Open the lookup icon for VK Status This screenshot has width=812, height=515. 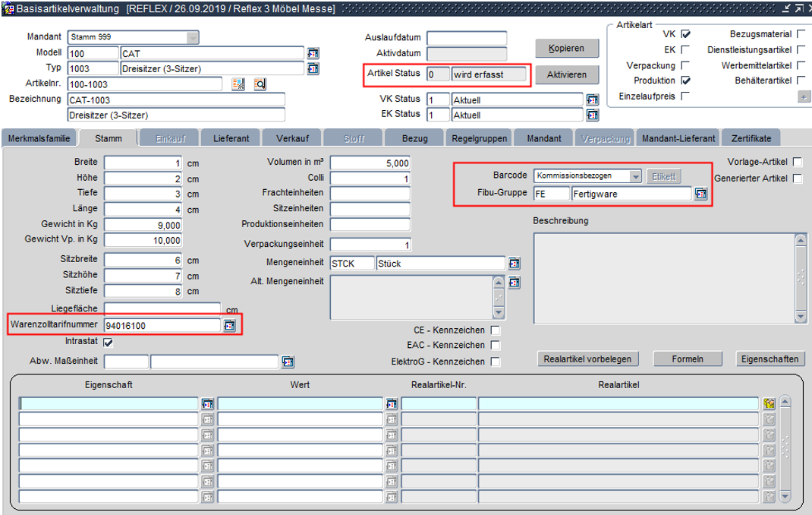(x=593, y=100)
